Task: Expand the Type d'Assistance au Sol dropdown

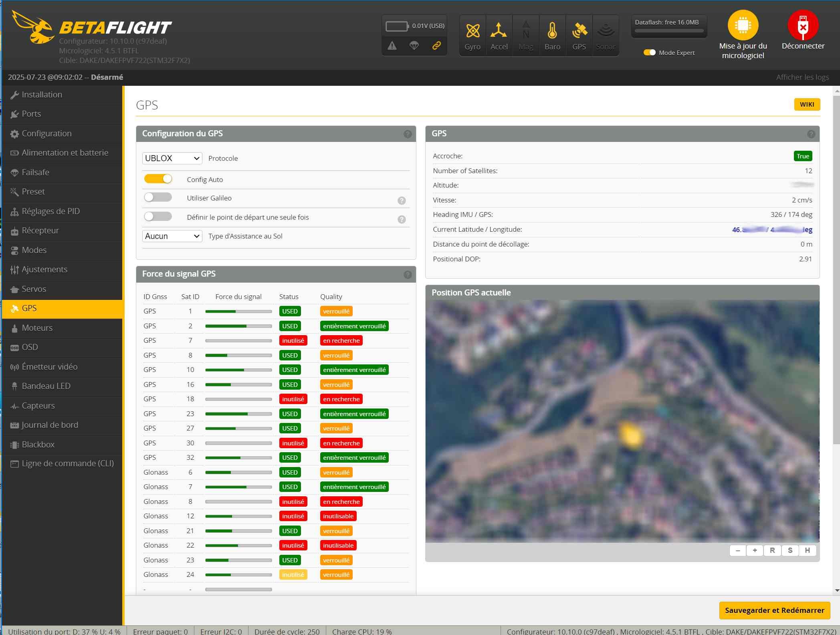Action: click(172, 236)
